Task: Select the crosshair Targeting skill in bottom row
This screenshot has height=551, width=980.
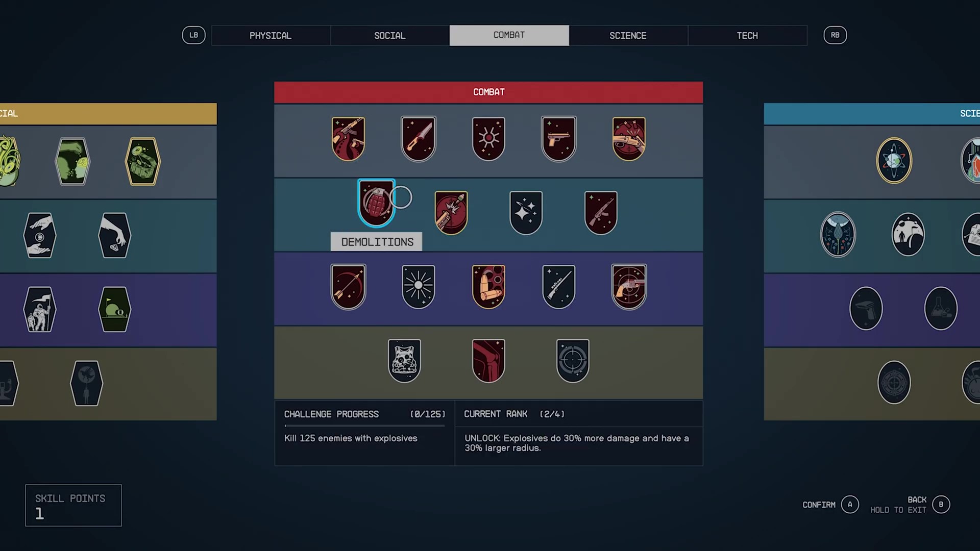Action: (573, 361)
